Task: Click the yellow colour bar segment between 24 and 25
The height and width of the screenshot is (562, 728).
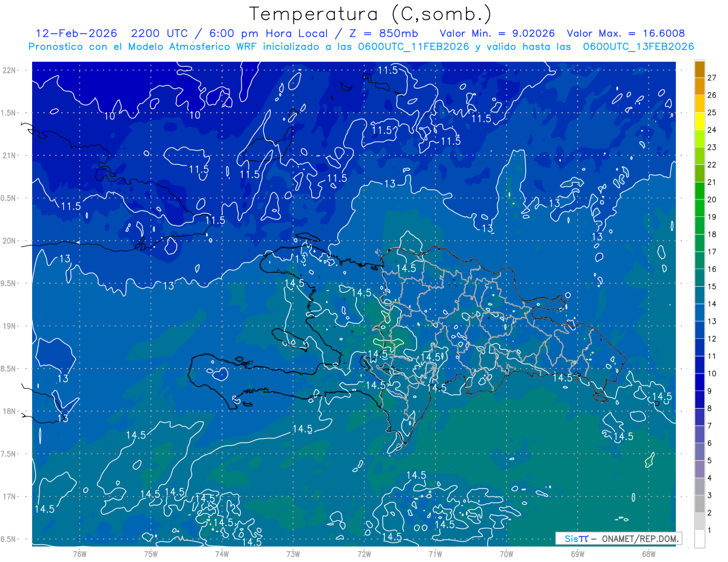Action: (699, 121)
